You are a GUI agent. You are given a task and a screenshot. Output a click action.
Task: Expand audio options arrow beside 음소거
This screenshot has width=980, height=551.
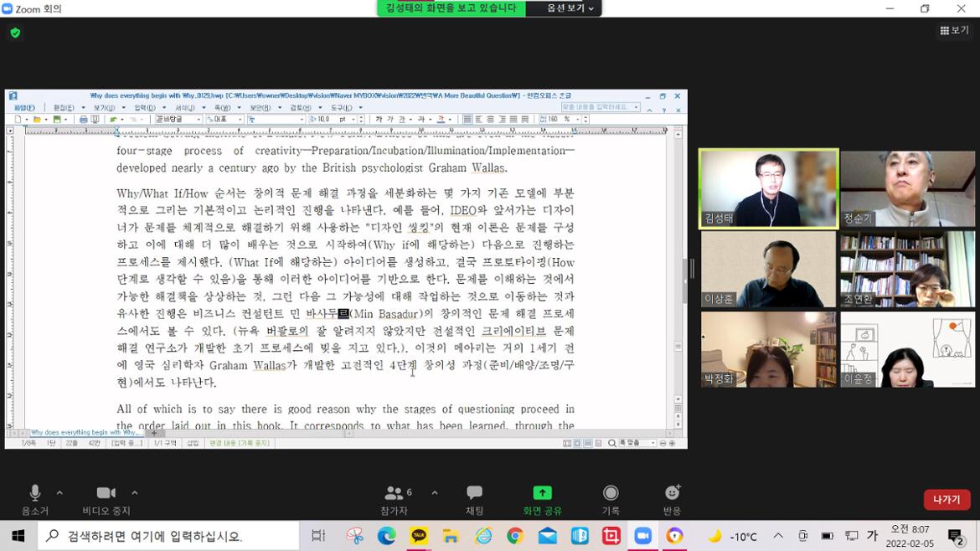click(59, 493)
